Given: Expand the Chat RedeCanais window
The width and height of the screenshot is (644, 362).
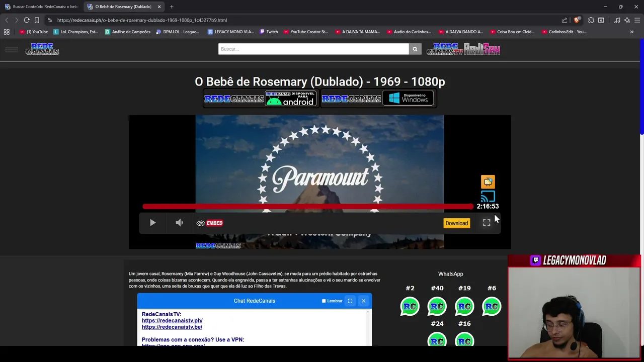Looking at the screenshot, I should [350, 301].
